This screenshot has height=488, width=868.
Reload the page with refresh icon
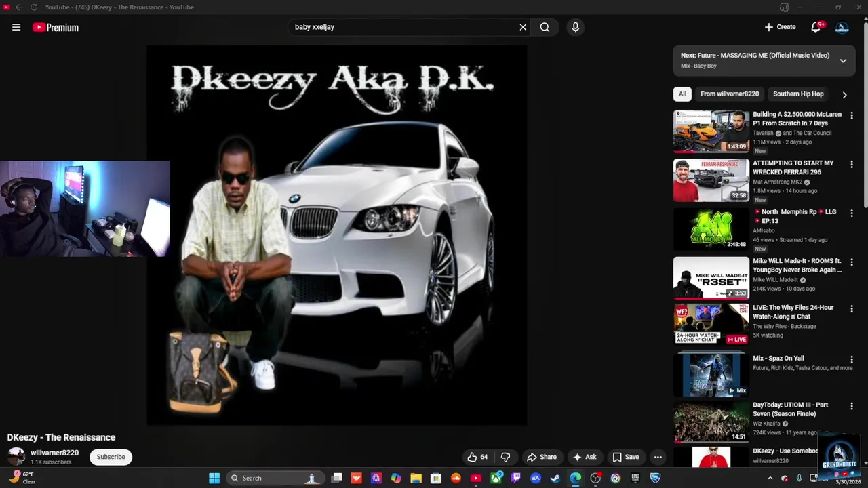33,7
